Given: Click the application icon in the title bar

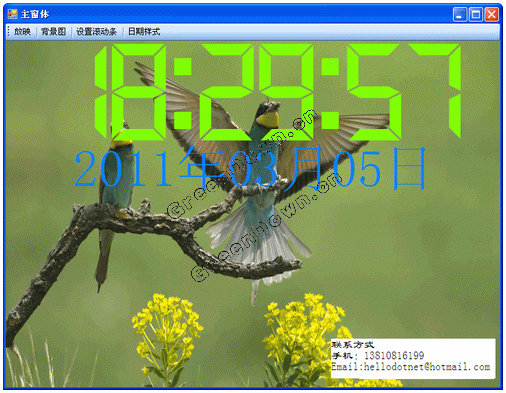Looking at the screenshot, I should coord(13,14).
